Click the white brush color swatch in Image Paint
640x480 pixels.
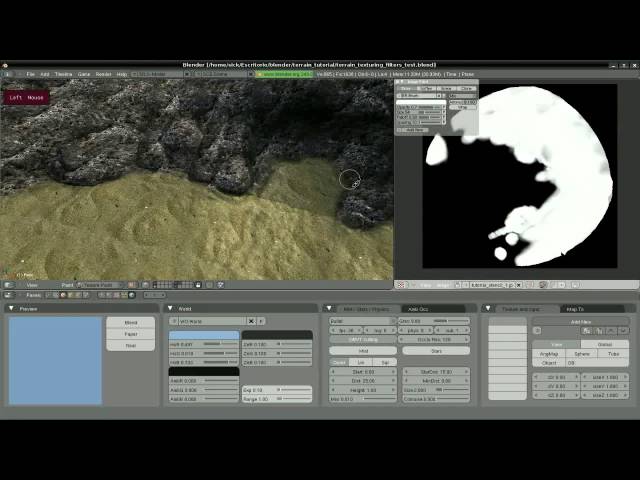pyautogui.click(x=421, y=102)
